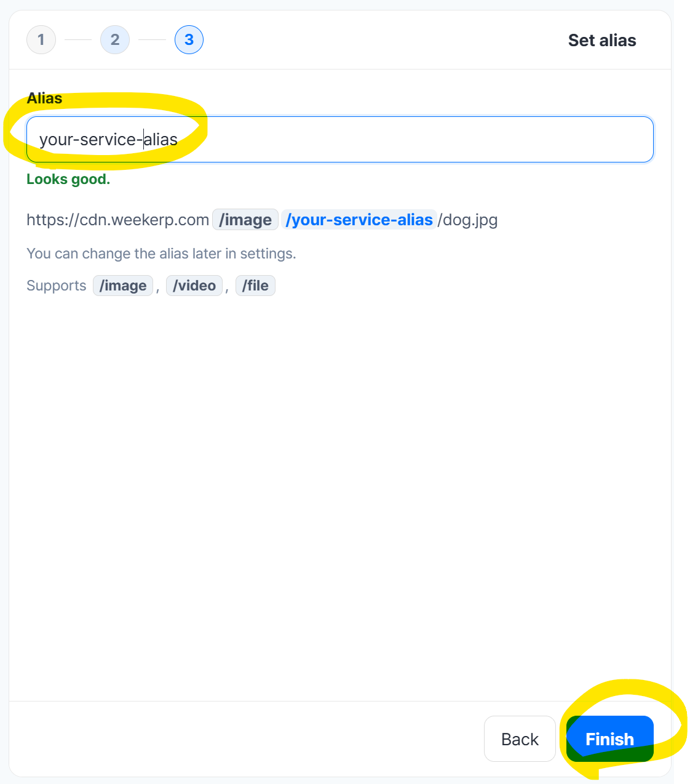
Task: Click the Set alias heading
Action: click(602, 41)
